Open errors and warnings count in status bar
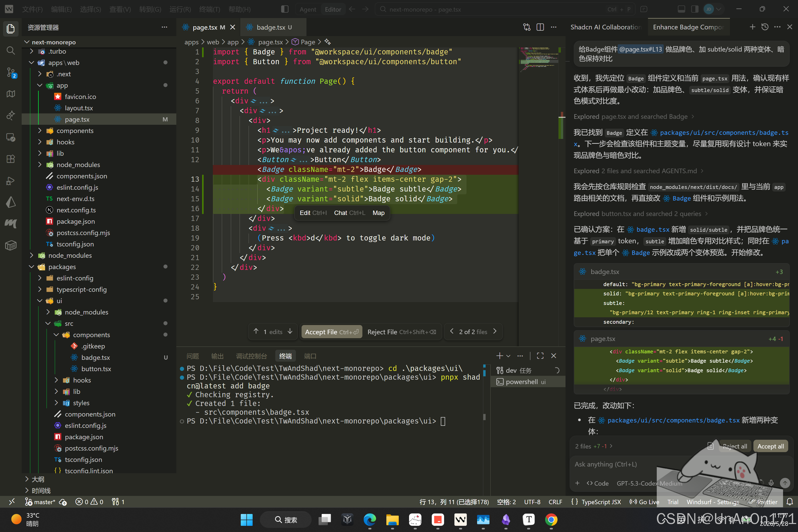The width and height of the screenshot is (798, 532). point(89,502)
